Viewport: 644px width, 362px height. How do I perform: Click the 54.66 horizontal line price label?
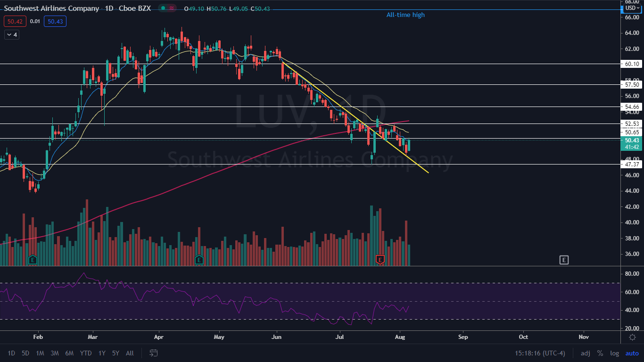pyautogui.click(x=632, y=107)
